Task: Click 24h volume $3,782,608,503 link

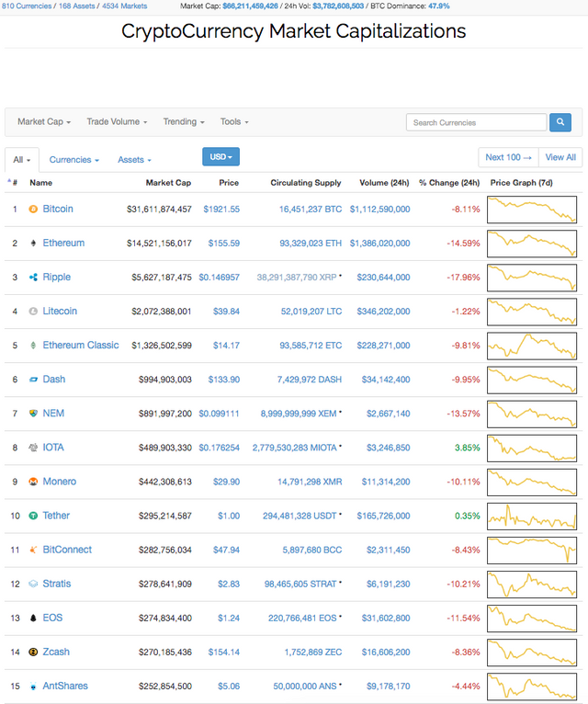Action: tap(338, 6)
